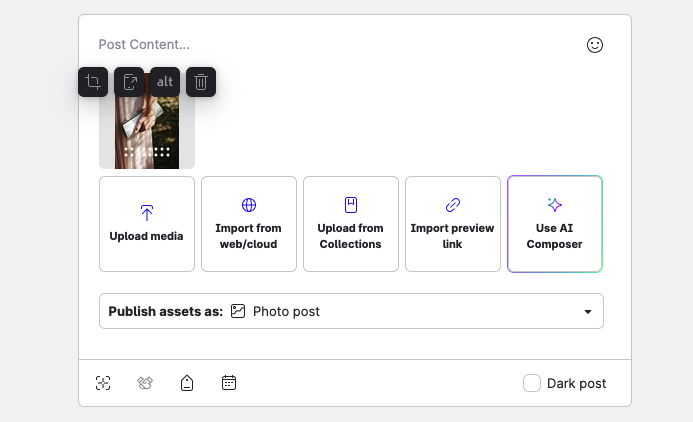693x422 pixels.
Task: Click the tag label icon
Action: coord(187,383)
